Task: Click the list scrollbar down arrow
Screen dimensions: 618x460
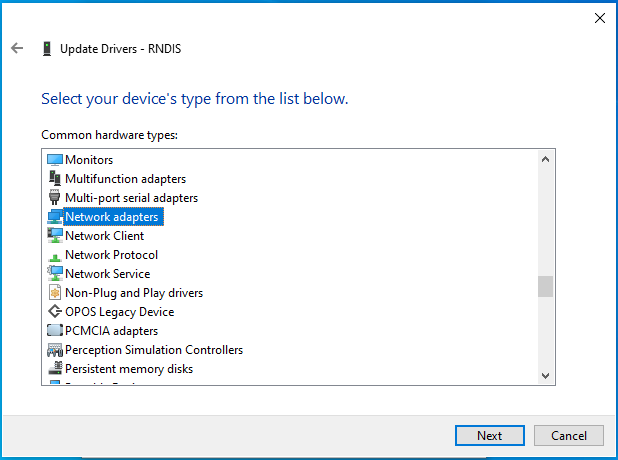Action: [545, 376]
